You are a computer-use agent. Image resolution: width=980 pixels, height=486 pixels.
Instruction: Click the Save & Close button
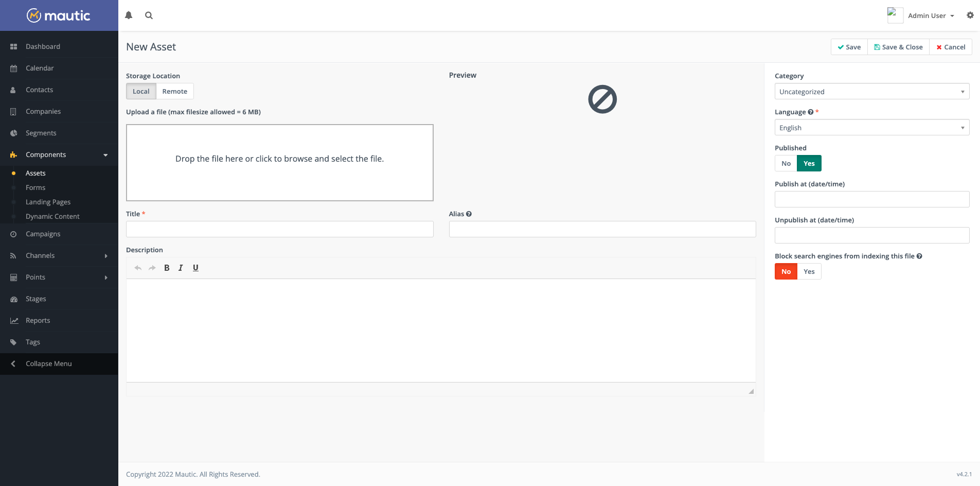click(x=898, y=47)
